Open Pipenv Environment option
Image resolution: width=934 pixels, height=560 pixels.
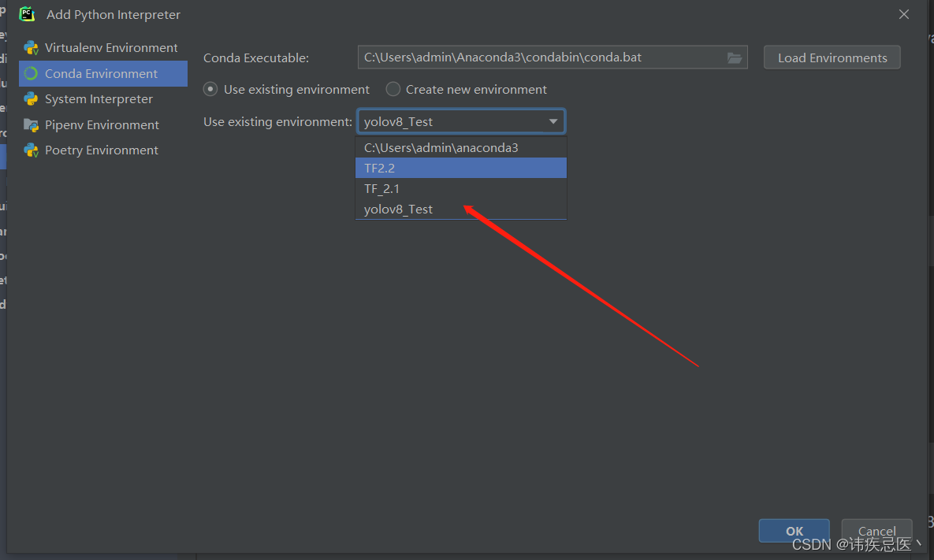click(103, 125)
